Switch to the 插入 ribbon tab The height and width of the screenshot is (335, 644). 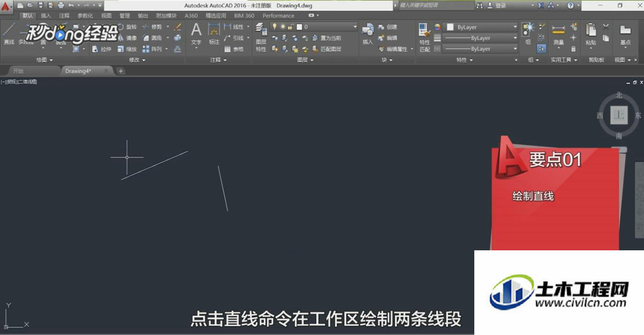pos(46,16)
